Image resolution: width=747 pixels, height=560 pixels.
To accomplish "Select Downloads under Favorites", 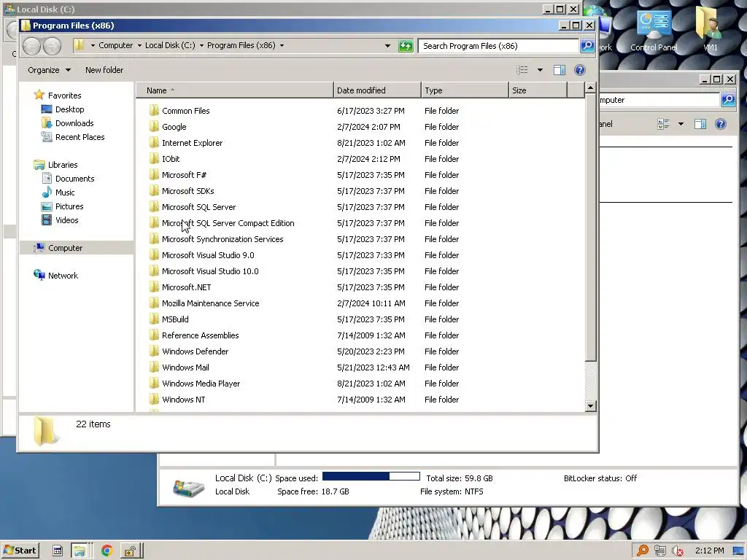I will point(74,123).
